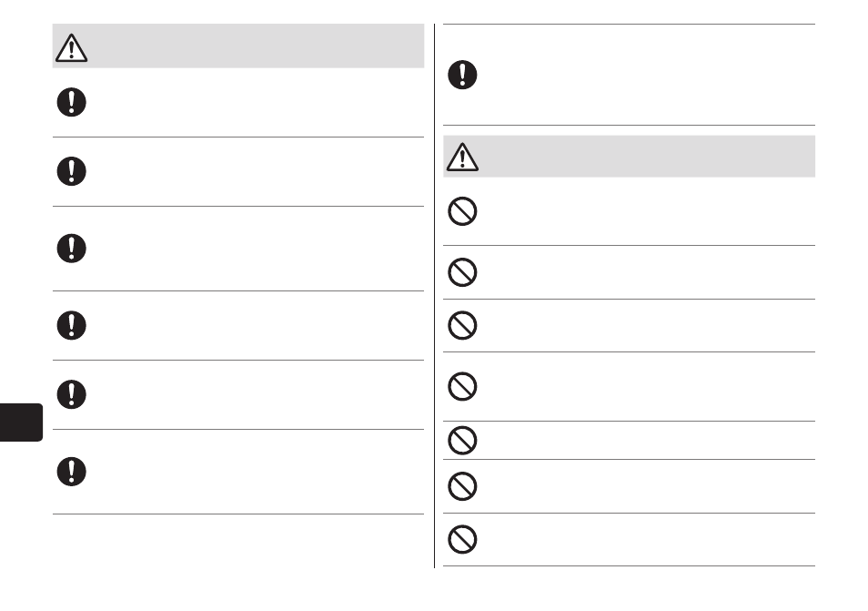Click the second prohibition icon in the right column
The width and height of the screenshot is (868, 611).
(462, 272)
